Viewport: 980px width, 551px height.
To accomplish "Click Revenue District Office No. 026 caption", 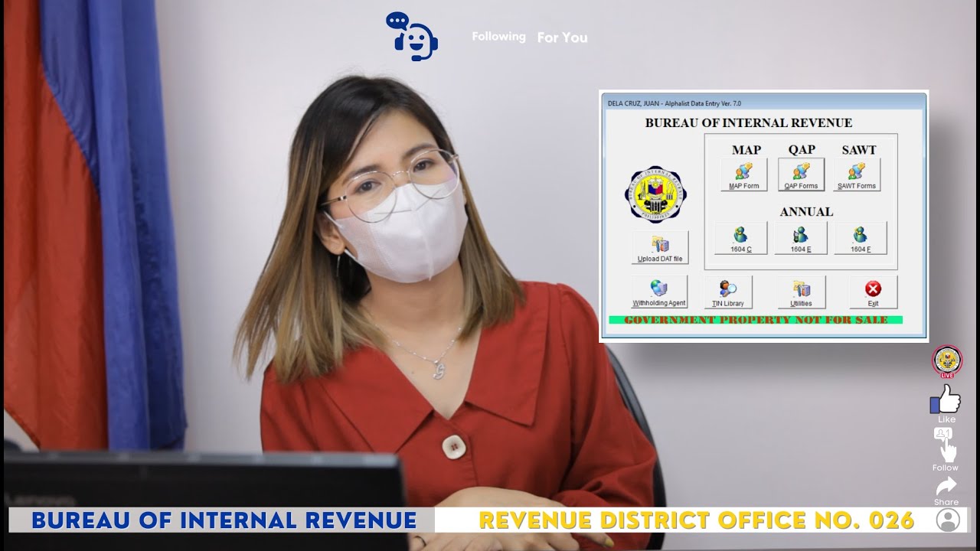I will tap(697, 520).
